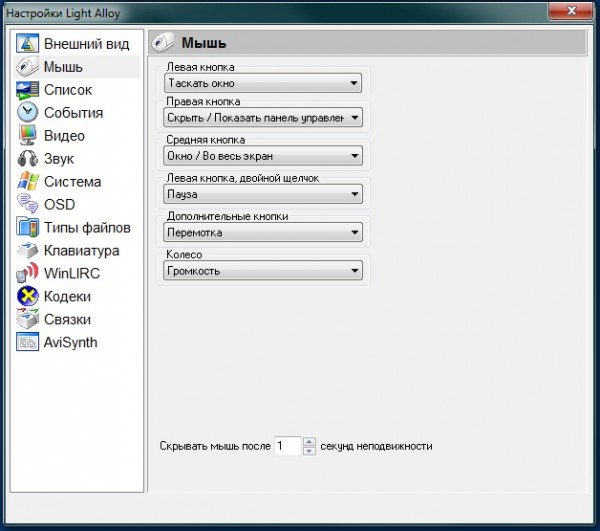This screenshot has width=600, height=531.
Task: Open the Связки settings page
Action: coord(77,319)
